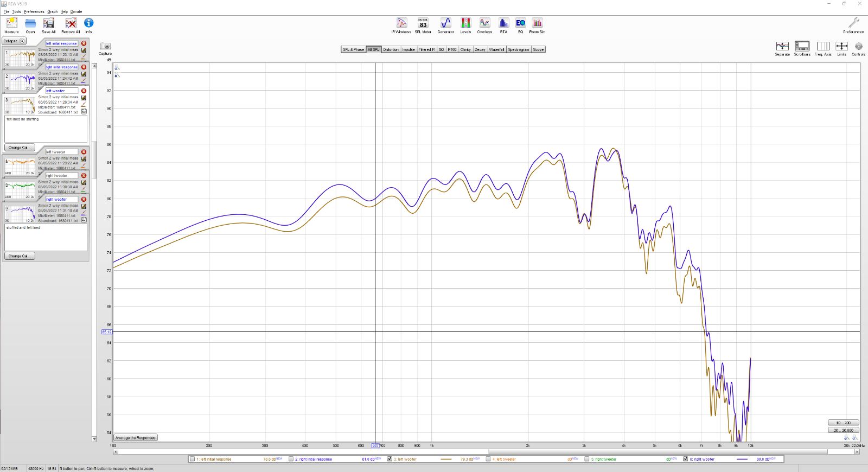Switch to the Scope tab
Viewport: 868px width, 472px height.
pyautogui.click(x=538, y=49)
